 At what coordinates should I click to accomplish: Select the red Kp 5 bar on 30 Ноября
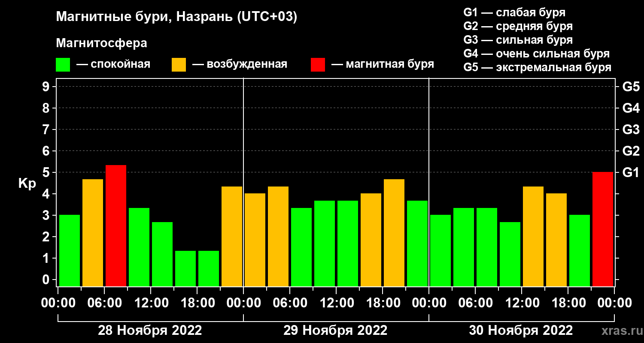[x=603, y=229]
